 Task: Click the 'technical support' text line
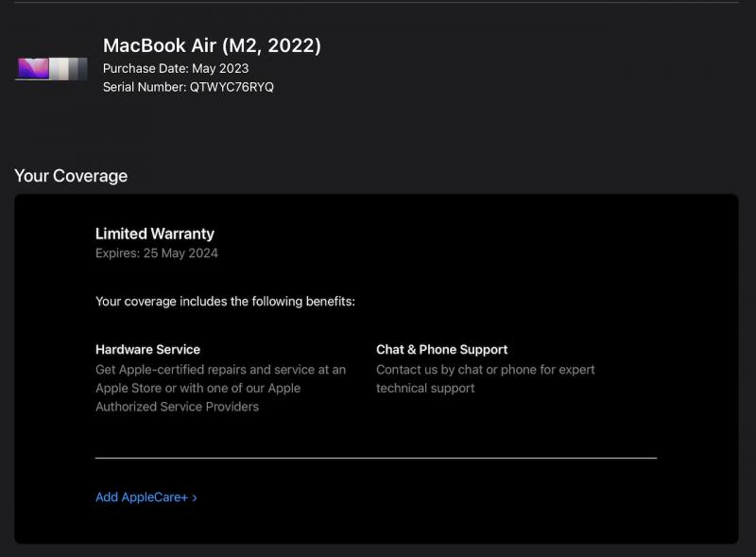(425, 388)
